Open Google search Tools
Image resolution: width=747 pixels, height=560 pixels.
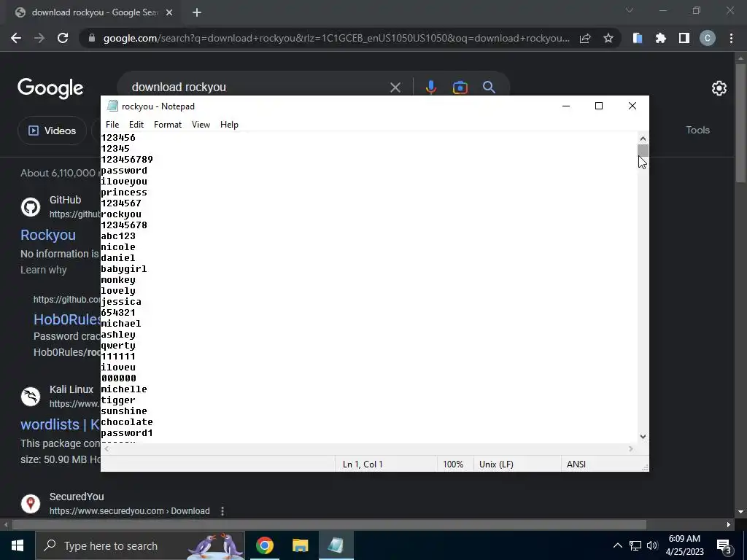[x=698, y=130]
